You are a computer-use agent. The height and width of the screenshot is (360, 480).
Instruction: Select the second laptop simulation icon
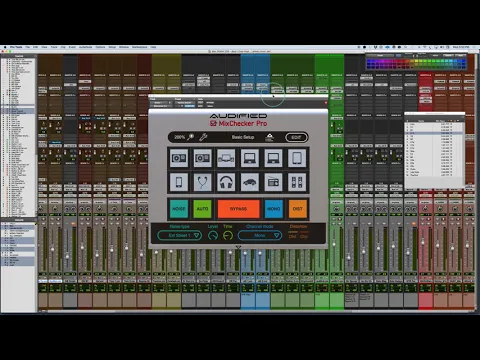pos(273,158)
